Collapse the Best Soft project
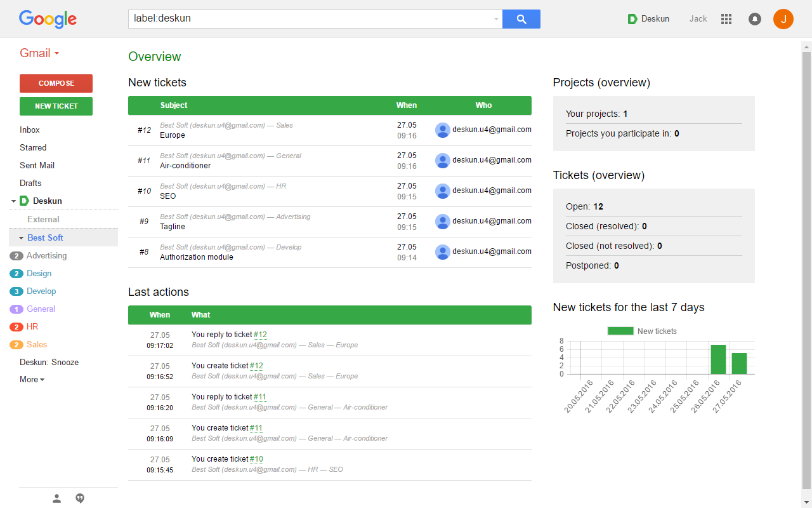This screenshot has width=812, height=508. coord(21,238)
